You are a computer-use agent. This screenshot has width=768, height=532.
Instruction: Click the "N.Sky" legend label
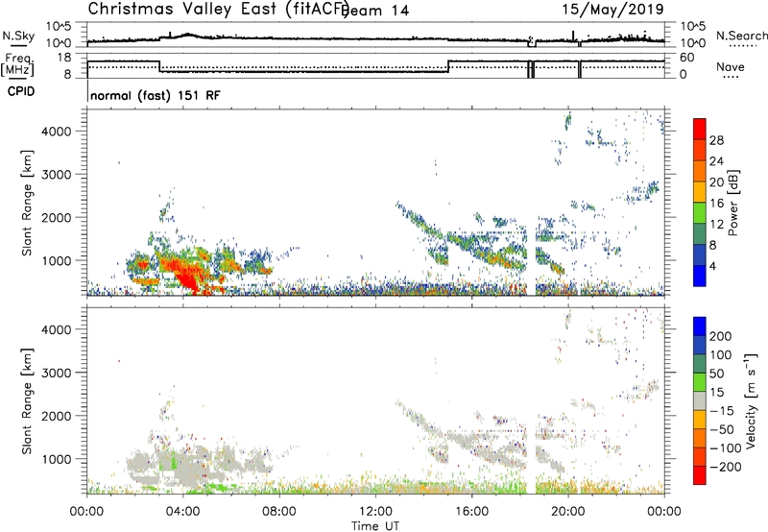pos(18,36)
